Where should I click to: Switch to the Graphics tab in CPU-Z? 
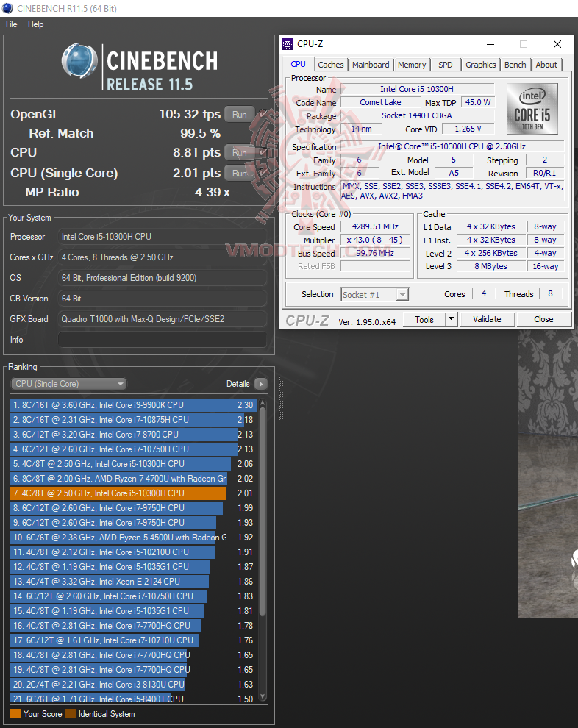[x=480, y=65]
